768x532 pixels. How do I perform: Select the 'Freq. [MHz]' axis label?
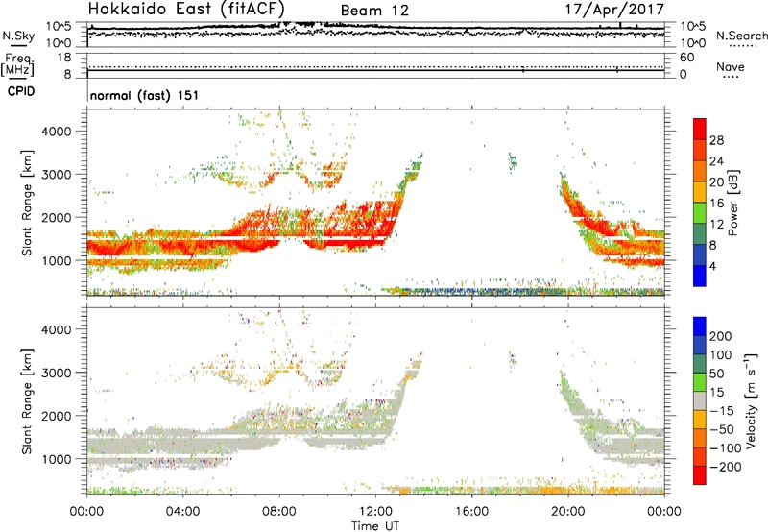tap(17, 63)
